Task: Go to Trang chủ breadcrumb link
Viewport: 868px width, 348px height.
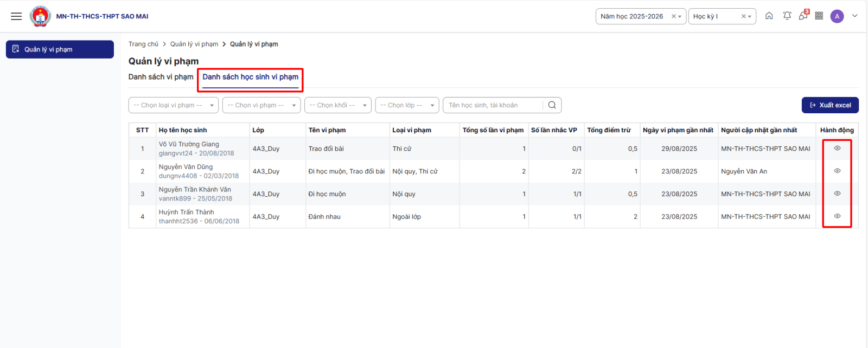Action: [143, 44]
